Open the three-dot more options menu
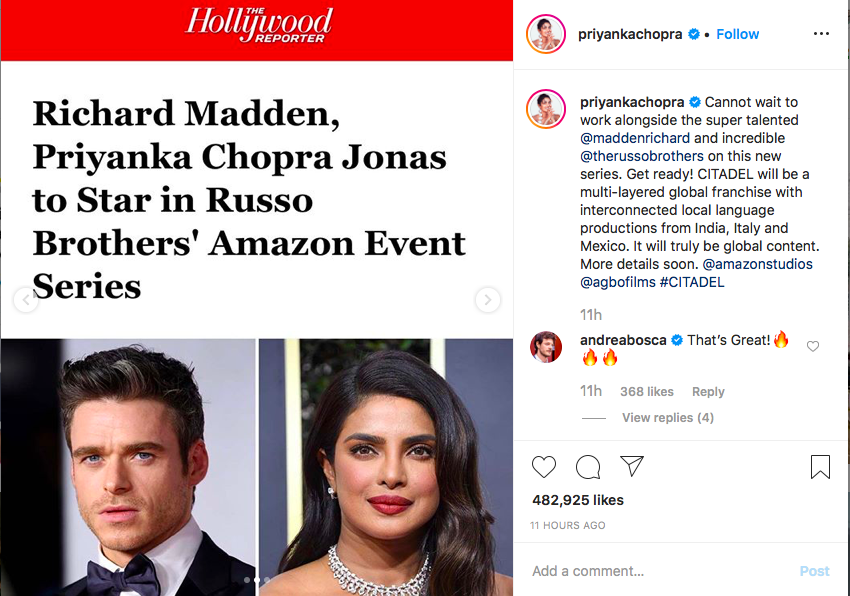Viewport: 850px width, 596px height. coord(821,34)
